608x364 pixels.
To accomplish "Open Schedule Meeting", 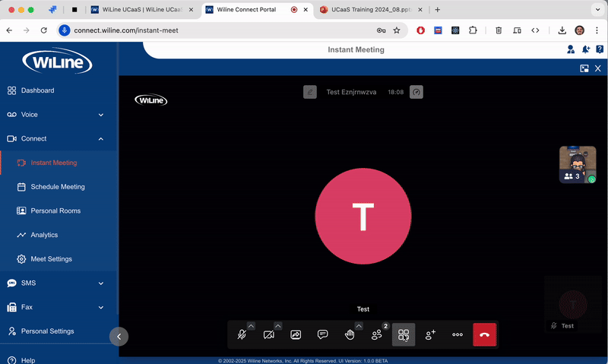I will click(x=59, y=187).
